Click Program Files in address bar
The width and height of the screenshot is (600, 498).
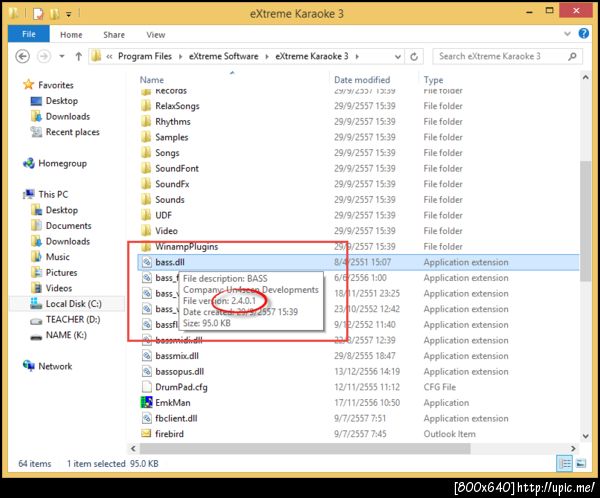pos(145,56)
